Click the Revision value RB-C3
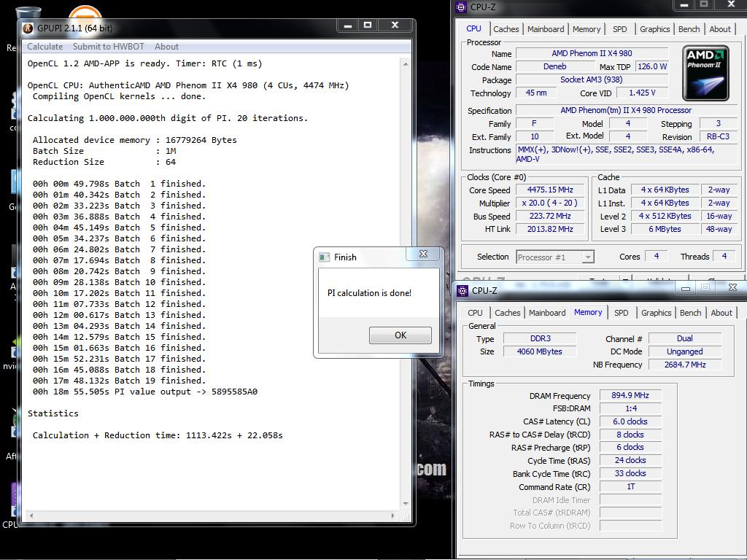This screenshot has height=560, width=747. [x=718, y=136]
